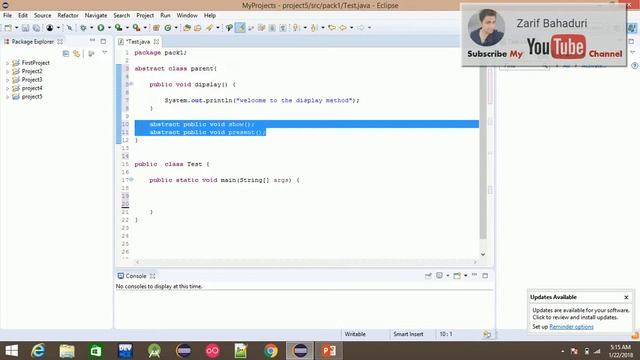This screenshot has height=360, width=640.
Task: Click the Open Task icon
Action: click(198, 28)
